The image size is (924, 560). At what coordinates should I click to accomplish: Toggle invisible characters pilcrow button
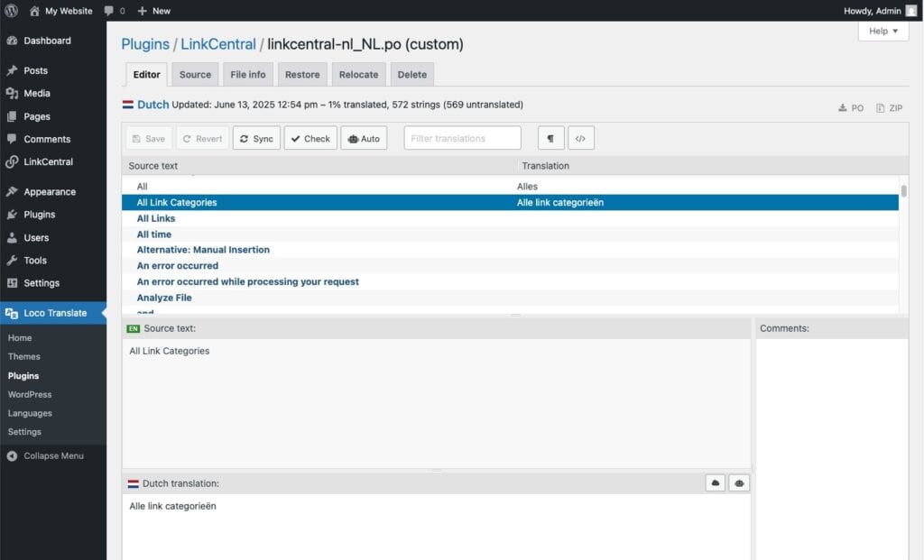551,138
